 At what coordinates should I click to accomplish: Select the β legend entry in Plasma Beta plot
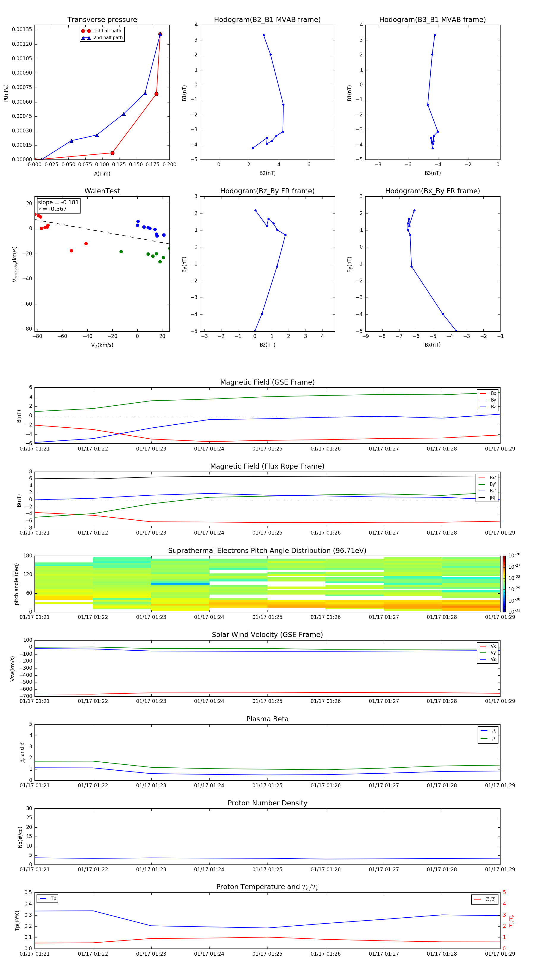488,739
